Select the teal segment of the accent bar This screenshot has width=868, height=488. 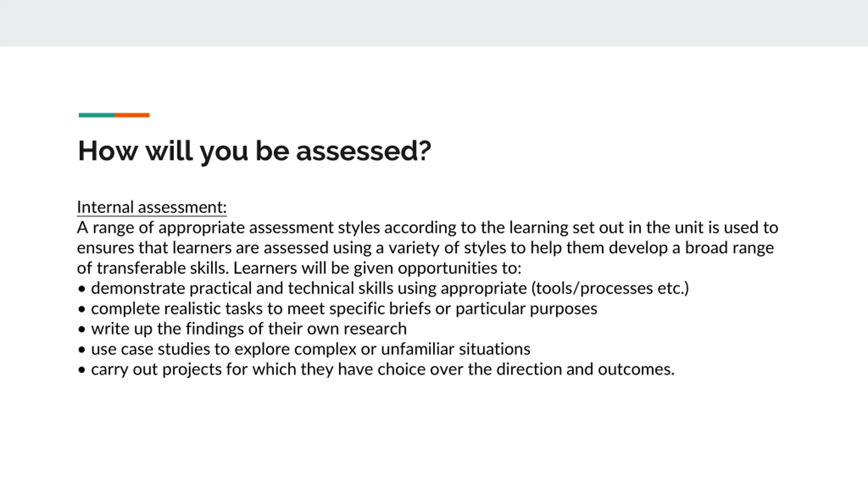click(97, 115)
